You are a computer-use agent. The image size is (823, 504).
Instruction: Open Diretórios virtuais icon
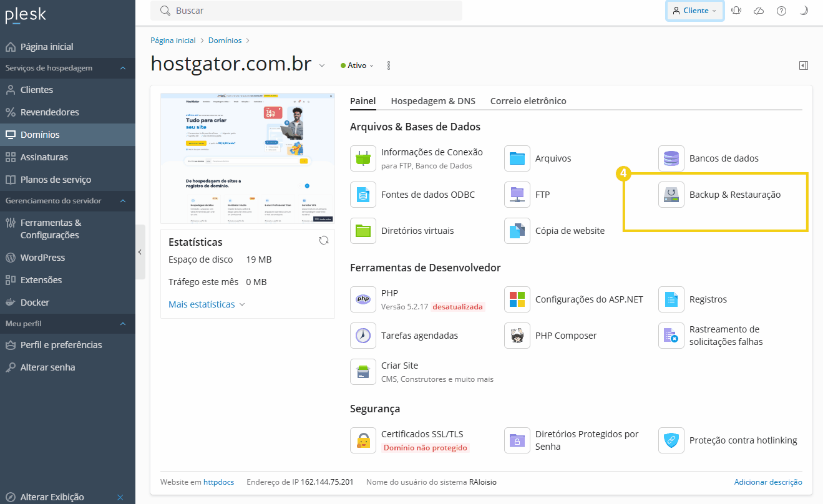click(363, 231)
